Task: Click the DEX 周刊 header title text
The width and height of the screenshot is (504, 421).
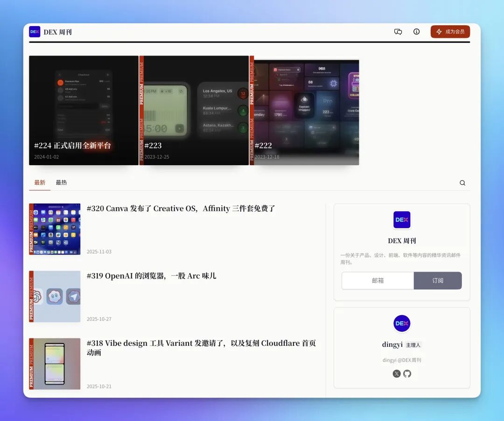Action: click(57, 32)
